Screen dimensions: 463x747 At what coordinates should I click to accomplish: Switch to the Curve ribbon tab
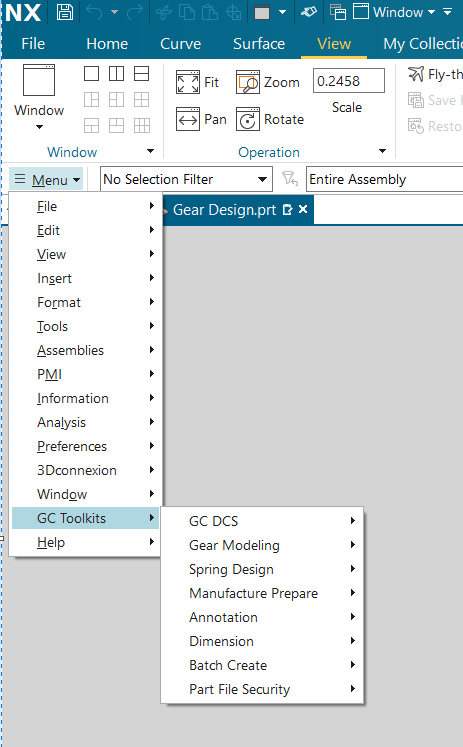pyautogui.click(x=181, y=44)
